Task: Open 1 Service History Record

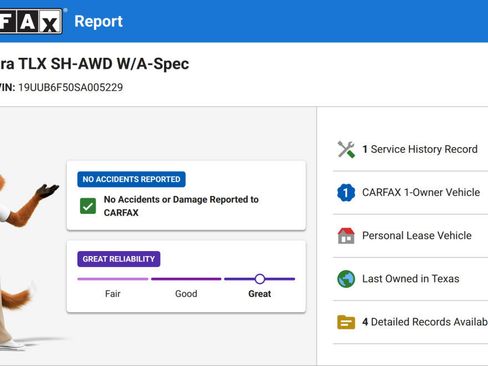Action: (410, 149)
